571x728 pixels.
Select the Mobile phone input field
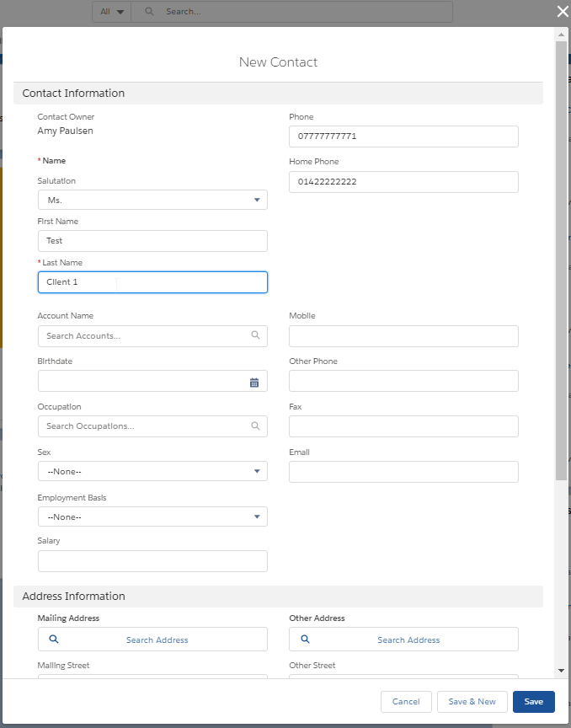click(x=403, y=336)
